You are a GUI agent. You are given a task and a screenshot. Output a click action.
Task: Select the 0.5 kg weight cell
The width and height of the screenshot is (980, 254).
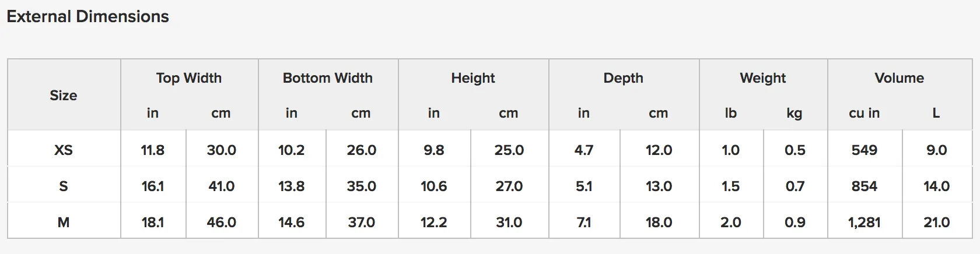click(x=795, y=150)
